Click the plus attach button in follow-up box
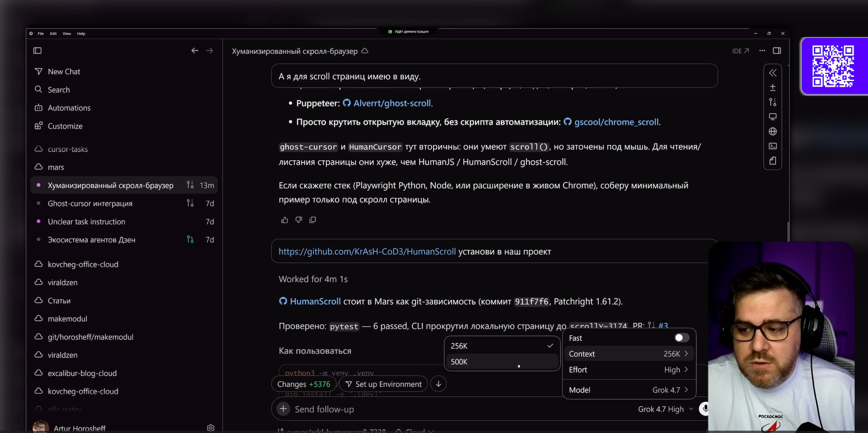The image size is (868, 433). 283,409
